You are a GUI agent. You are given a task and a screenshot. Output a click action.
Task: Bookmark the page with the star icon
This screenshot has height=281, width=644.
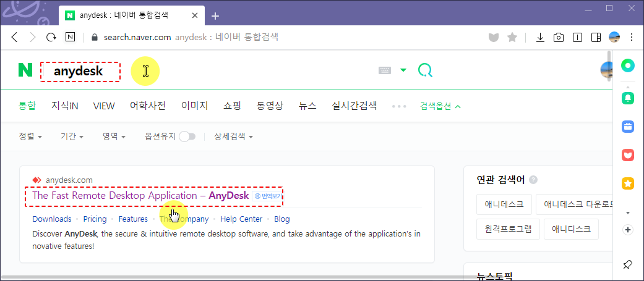click(x=512, y=37)
